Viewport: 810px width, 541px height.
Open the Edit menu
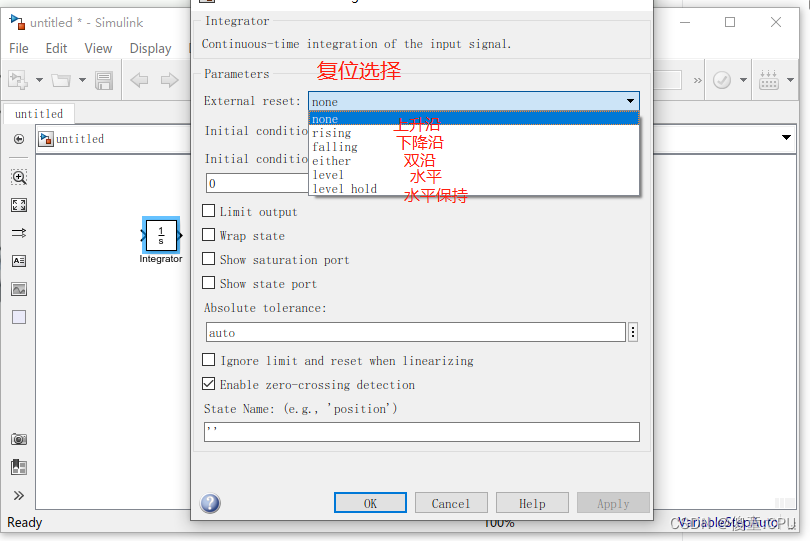click(x=56, y=48)
